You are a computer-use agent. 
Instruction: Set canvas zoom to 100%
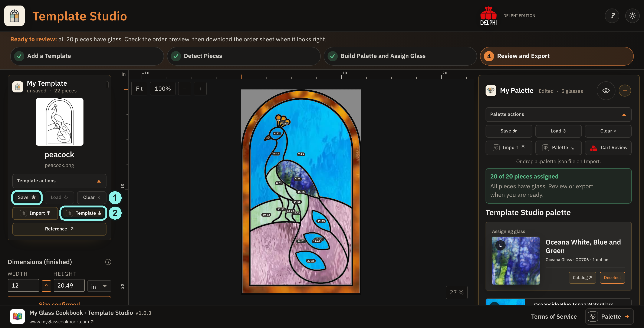coord(162,89)
